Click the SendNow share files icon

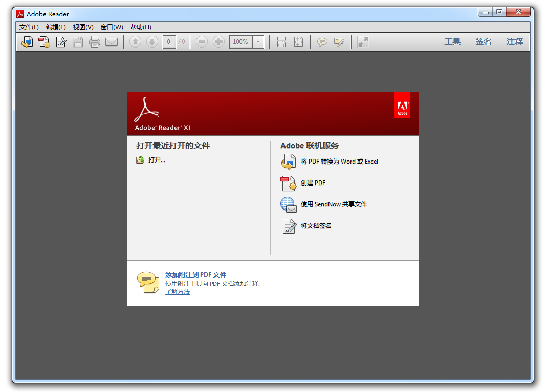tap(289, 204)
